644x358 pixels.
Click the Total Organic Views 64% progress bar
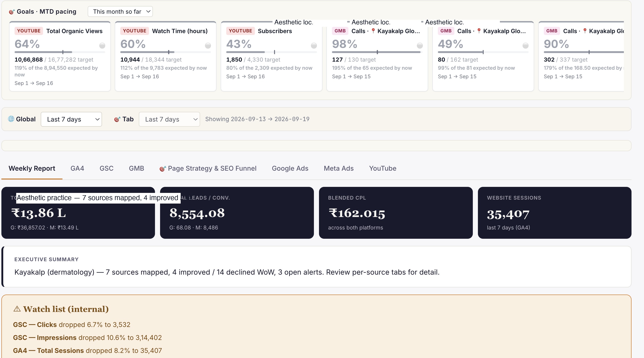click(x=60, y=52)
